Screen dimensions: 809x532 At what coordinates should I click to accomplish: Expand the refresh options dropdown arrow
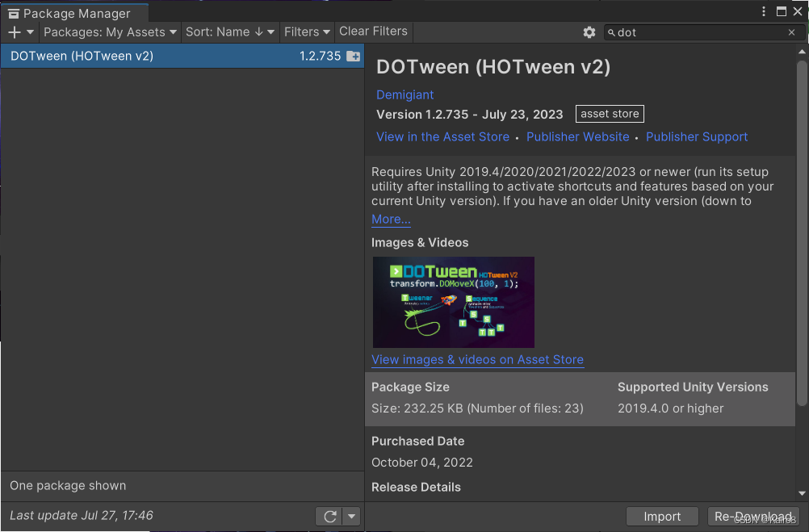pos(351,516)
